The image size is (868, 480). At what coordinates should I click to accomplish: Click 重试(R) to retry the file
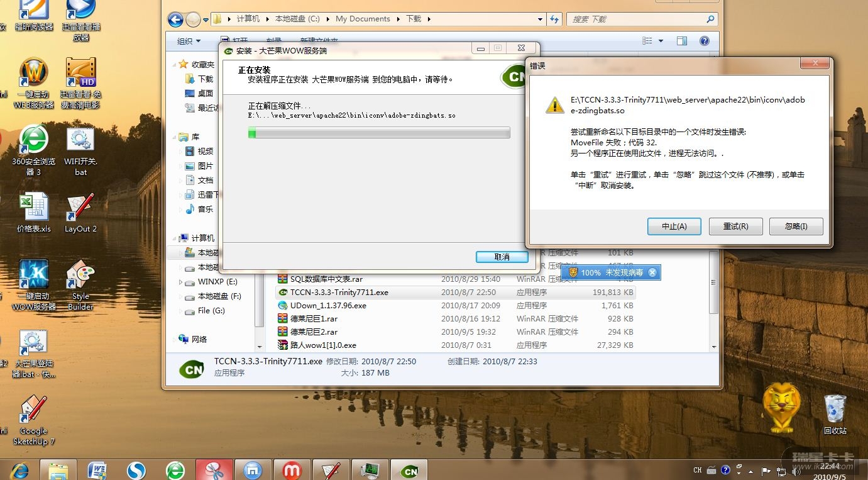tap(735, 226)
